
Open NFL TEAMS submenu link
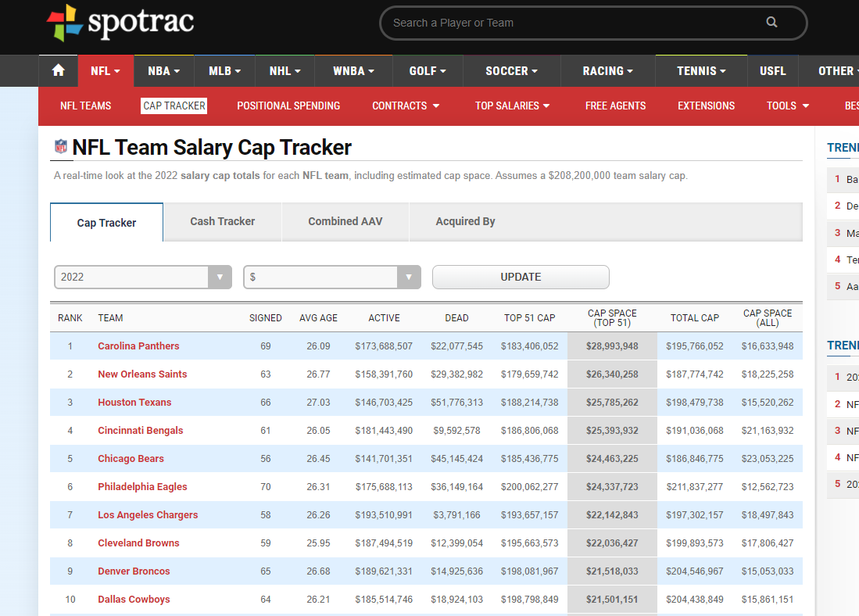click(x=85, y=106)
